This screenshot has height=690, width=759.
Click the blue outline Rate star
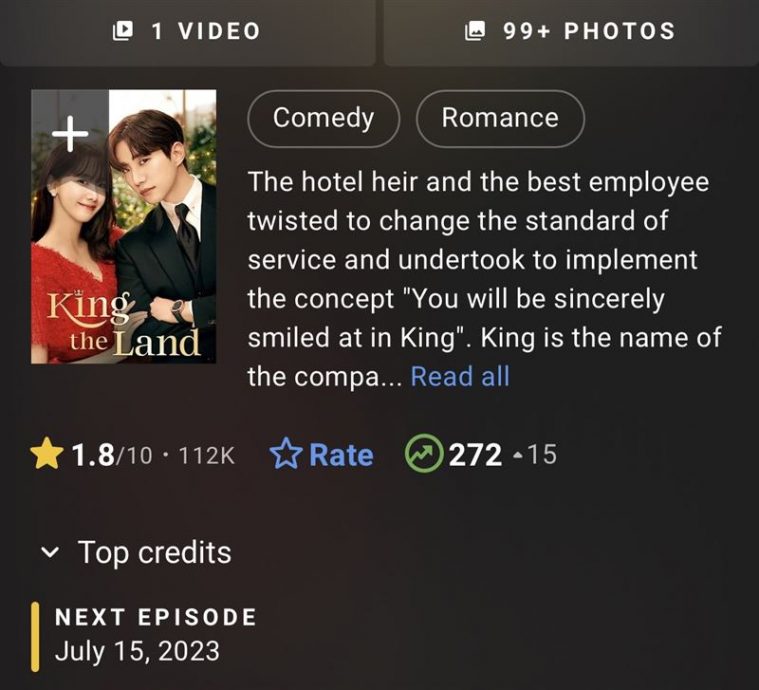[x=286, y=454]
